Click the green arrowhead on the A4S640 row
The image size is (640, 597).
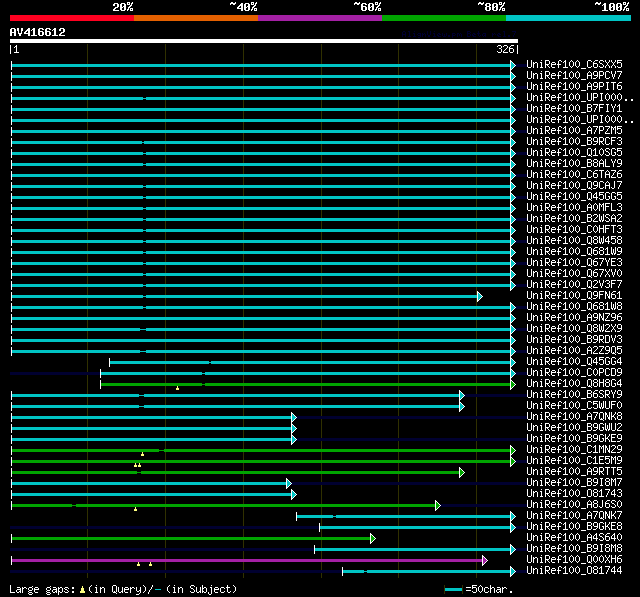click(373, 538)
